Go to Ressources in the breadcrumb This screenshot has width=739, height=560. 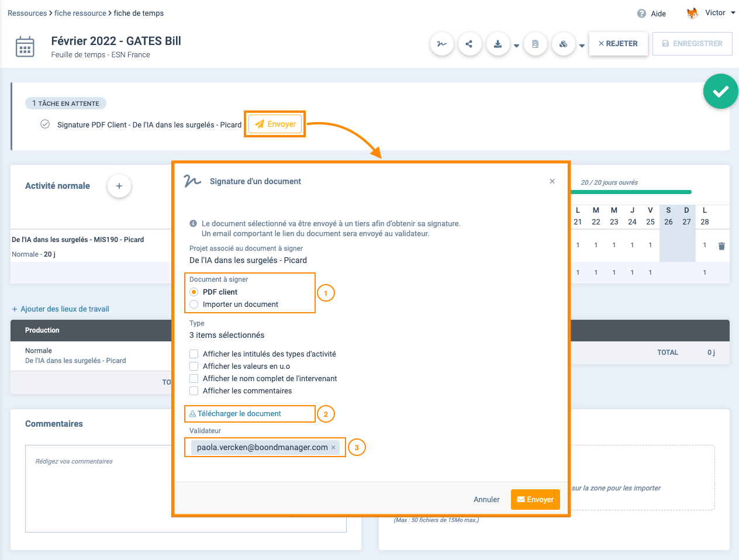(27, 13)
